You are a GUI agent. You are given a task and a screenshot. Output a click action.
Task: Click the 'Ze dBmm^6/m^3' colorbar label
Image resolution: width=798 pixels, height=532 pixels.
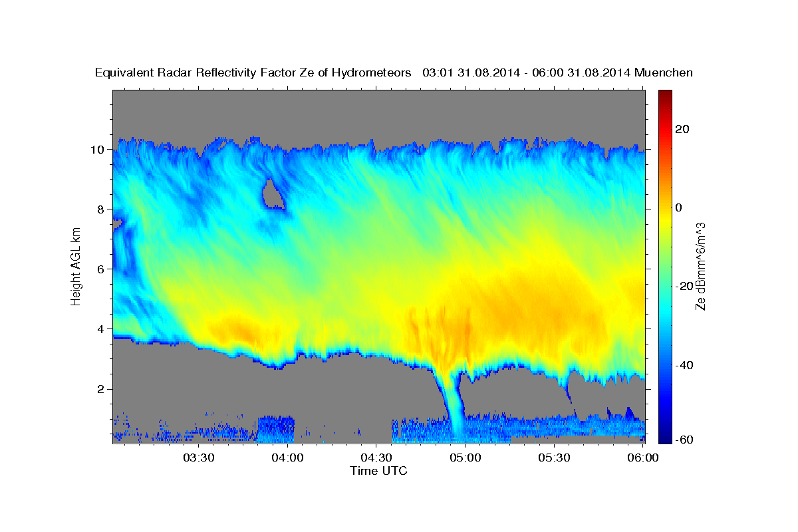700,266
